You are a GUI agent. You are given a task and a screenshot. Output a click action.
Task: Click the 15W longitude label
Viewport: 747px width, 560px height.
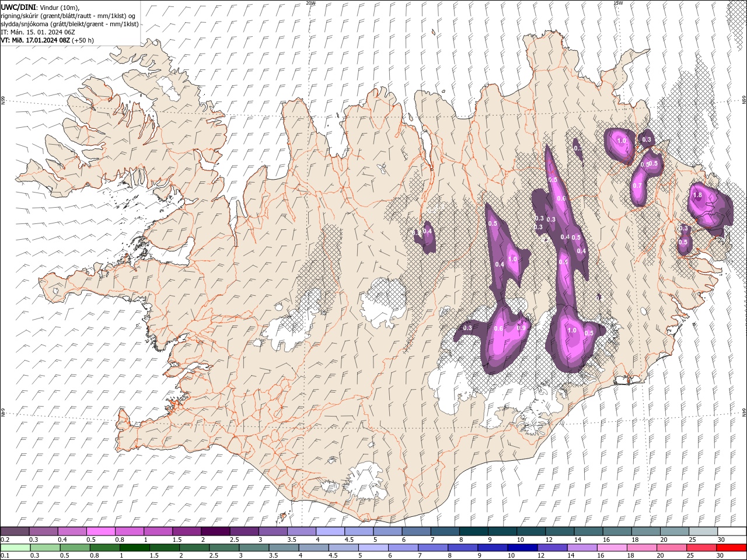(618, 3)
